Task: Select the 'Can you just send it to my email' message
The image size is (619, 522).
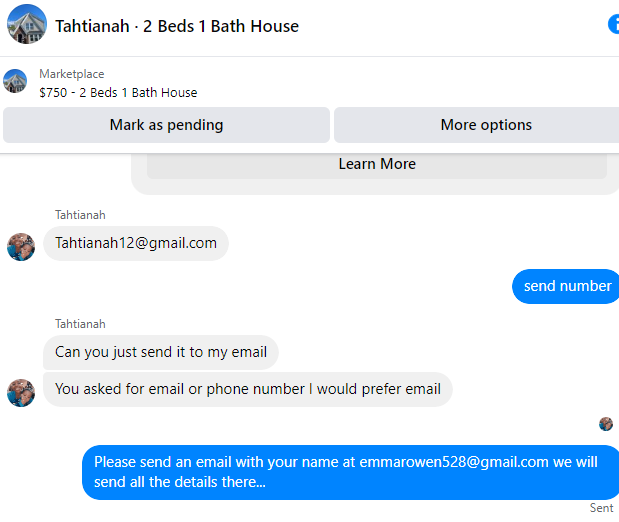Action: [x=161, y=352]
